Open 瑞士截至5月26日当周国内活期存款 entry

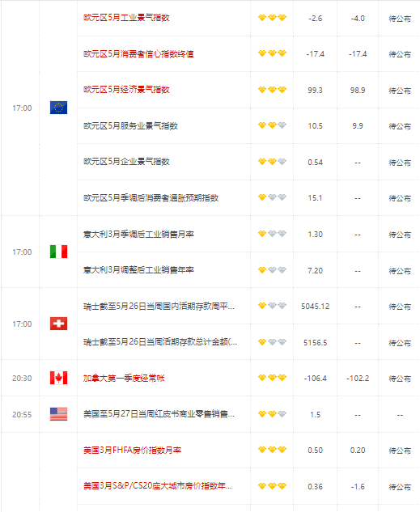(x=159, y=307)
